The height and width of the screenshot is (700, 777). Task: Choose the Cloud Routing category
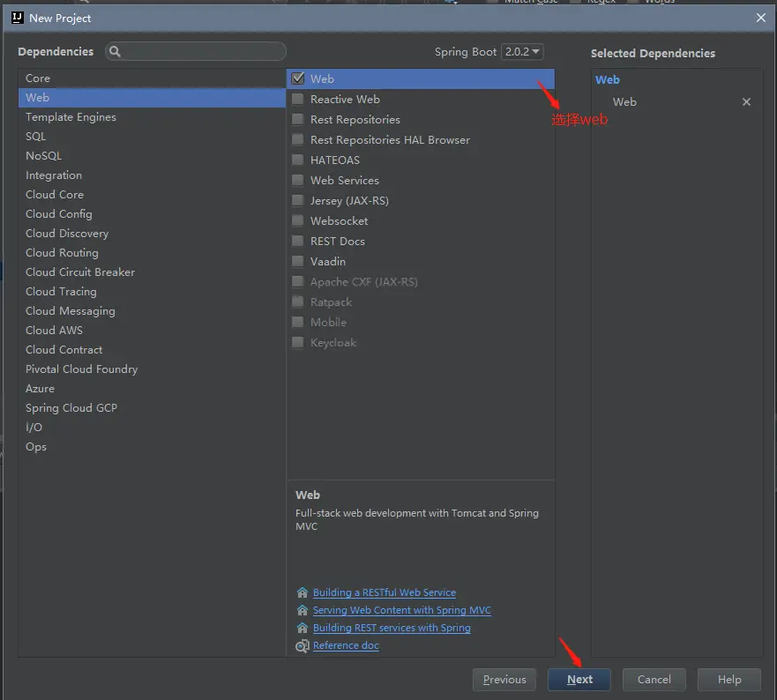152,252
